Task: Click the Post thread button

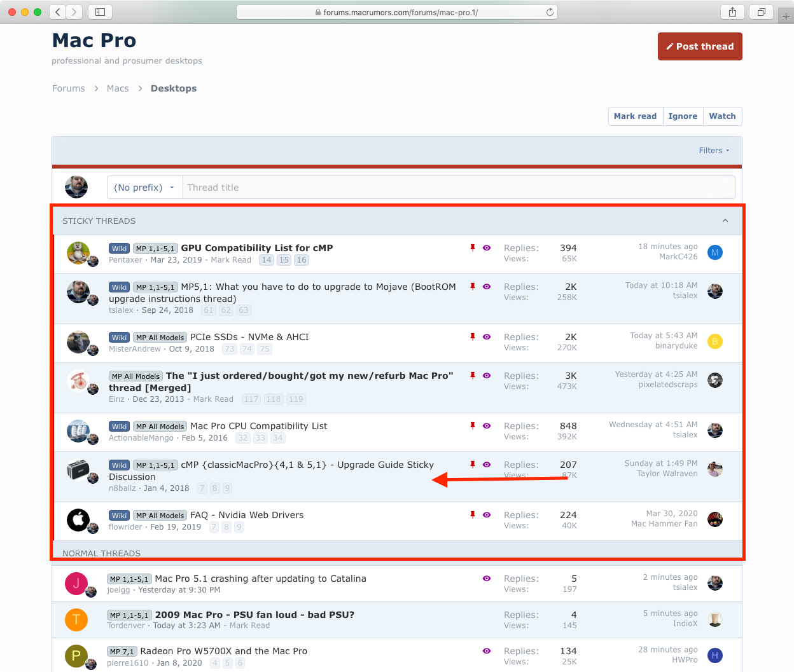Action: [x=700, y=46]
